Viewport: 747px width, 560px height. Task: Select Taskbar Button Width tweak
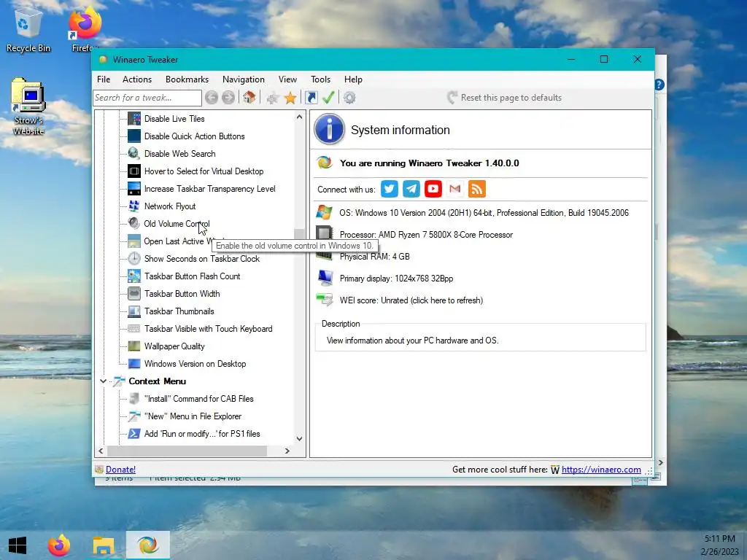[182, 294]
